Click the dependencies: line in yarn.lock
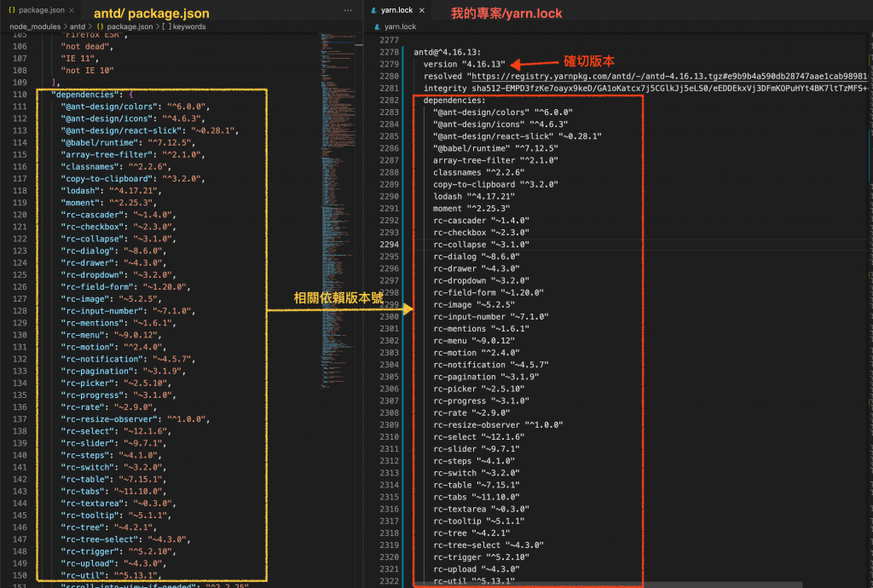The width and height of the screenshot is (873, 588). 454,101
